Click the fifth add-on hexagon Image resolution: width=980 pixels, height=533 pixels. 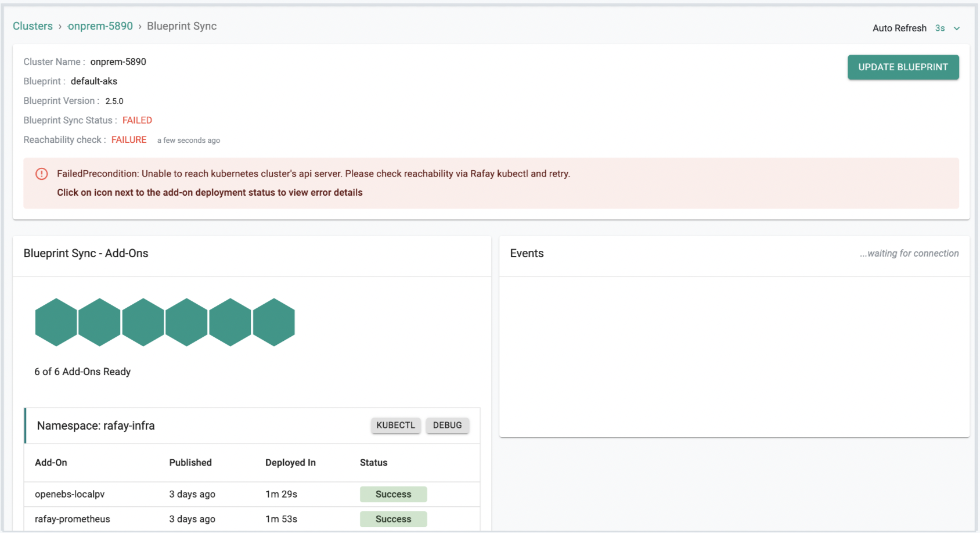pos(230,322)
